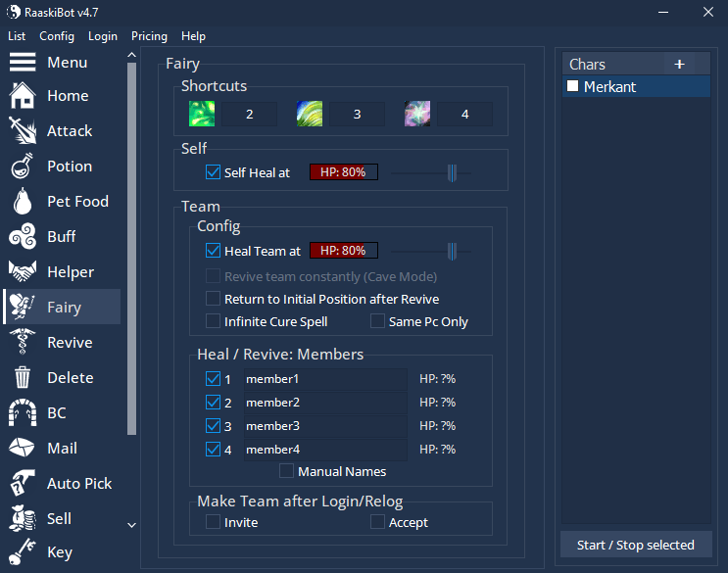This screenshot has height=573, width=728.
Task: Click the member4 name field
Action: (325, 450)
